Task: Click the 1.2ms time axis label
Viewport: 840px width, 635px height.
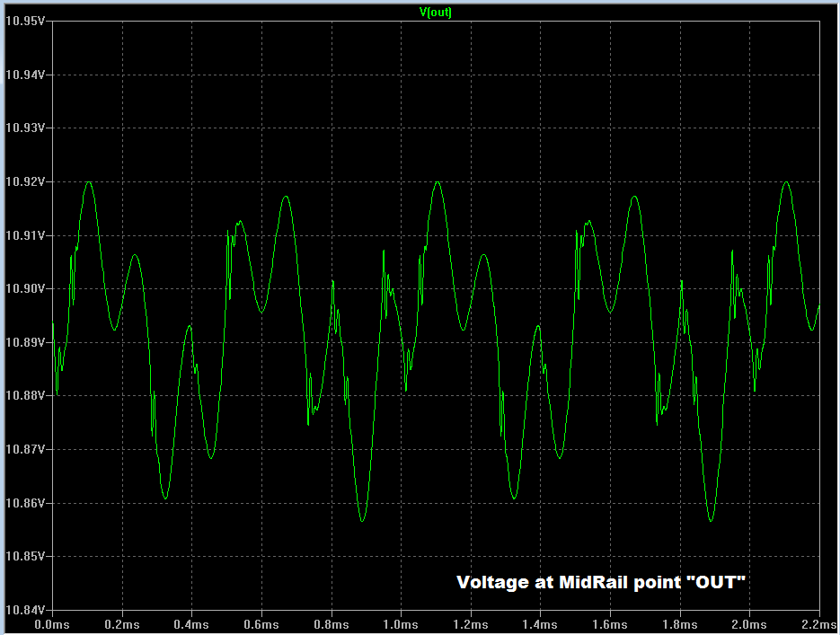Action: (471, 624)
